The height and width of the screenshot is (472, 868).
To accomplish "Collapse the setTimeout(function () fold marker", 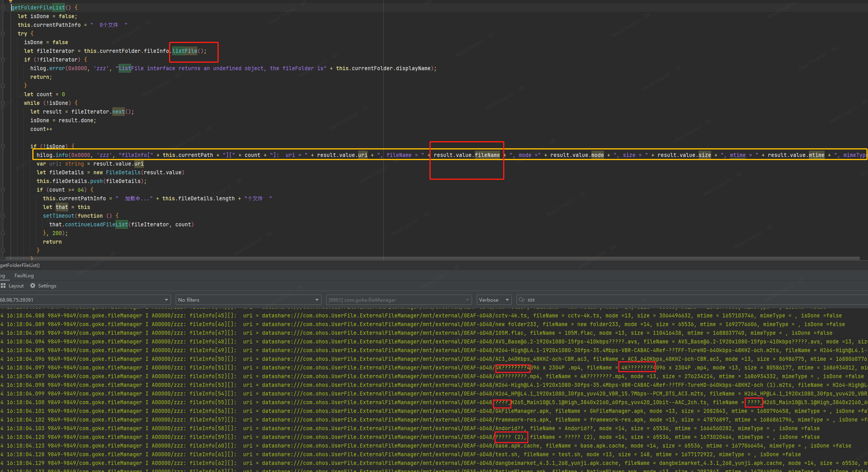I will (3, 216).
